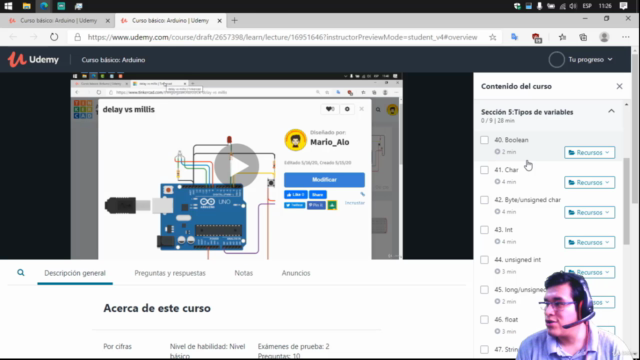
Task: Open Recursos dropdown for 44. unsigned int
Action: point(589,272)
